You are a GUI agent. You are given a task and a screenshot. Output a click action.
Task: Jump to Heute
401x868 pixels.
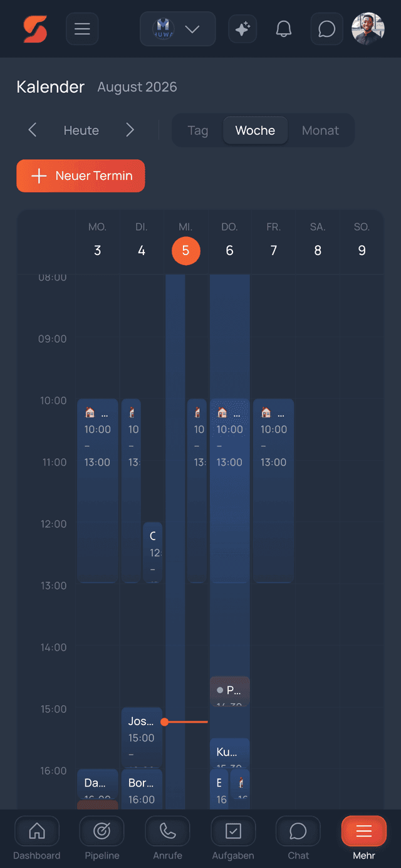81,130
